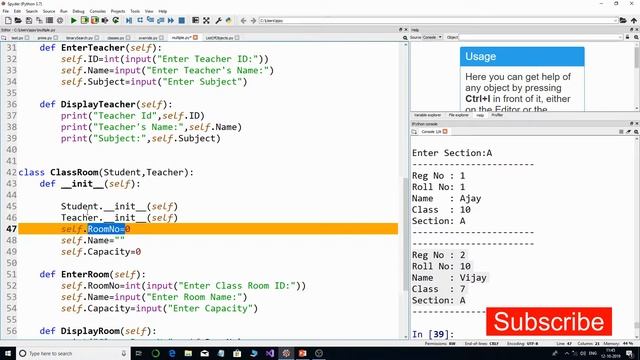Browse editor tabs list button

point(4,38)
